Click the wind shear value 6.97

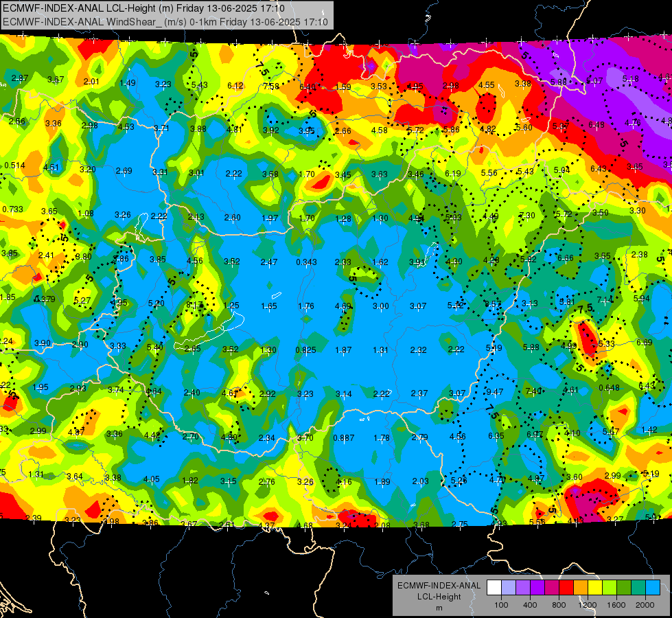tap(535, 434)
